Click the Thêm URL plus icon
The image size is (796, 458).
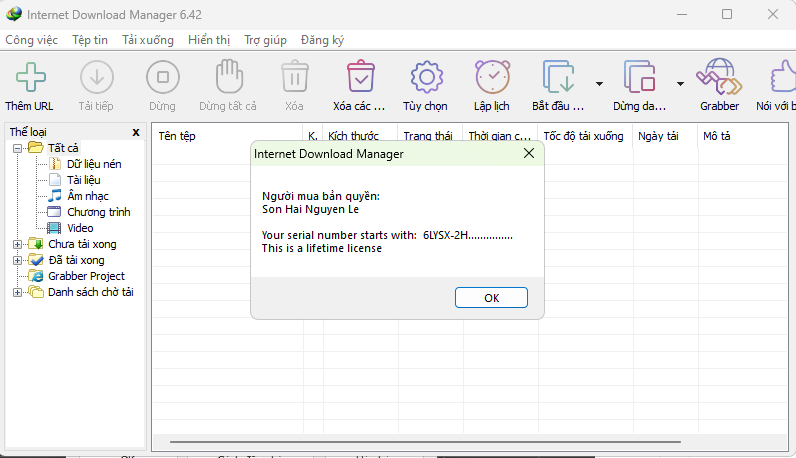[31, 77]
